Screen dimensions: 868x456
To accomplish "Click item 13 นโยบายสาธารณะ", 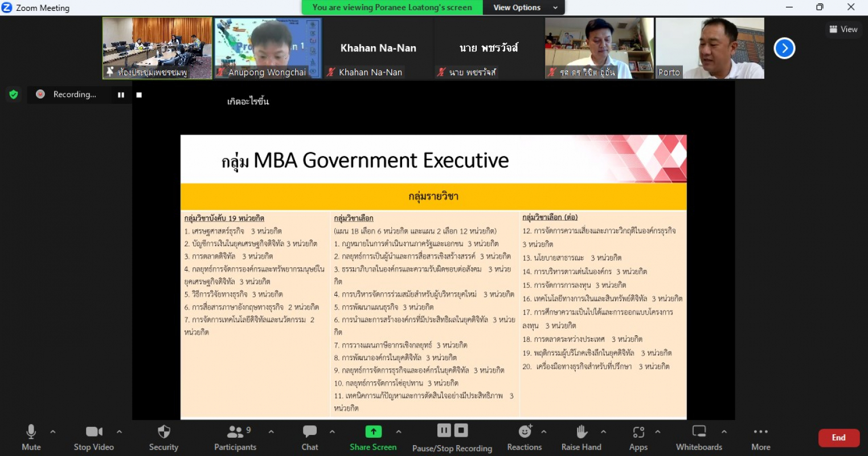I will [572, 258].
